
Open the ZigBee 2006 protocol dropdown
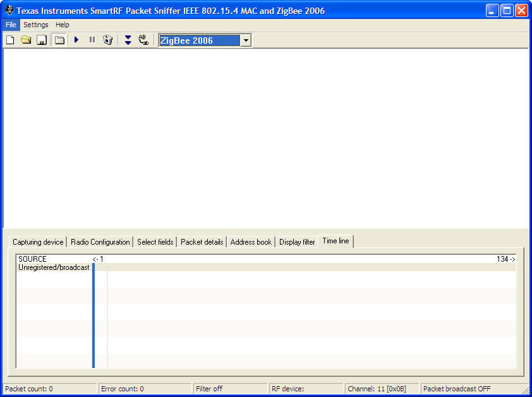point(246,40)
